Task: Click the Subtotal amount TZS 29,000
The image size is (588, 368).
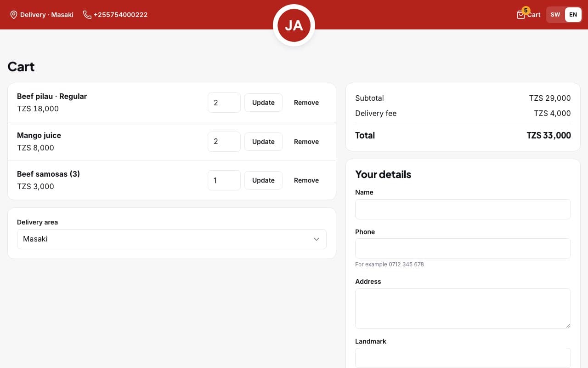Action: pyautogui.click(x=550, y=98)
